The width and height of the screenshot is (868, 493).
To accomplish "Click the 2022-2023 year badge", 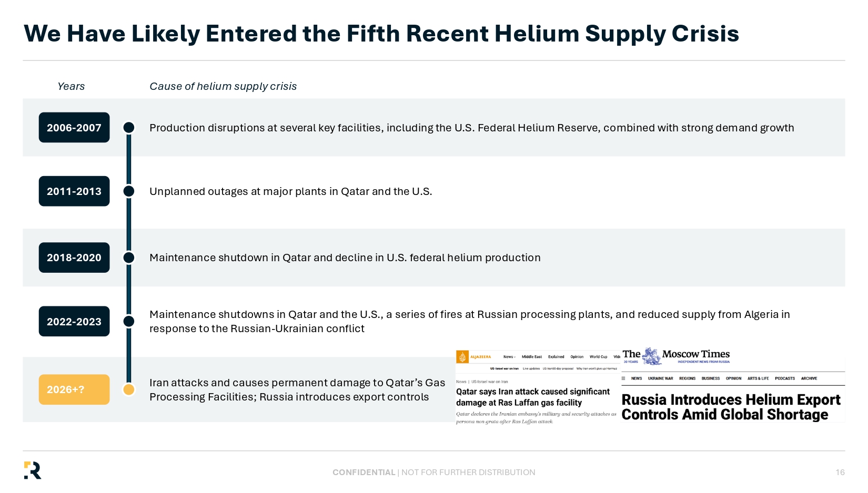I will point(74,321).
